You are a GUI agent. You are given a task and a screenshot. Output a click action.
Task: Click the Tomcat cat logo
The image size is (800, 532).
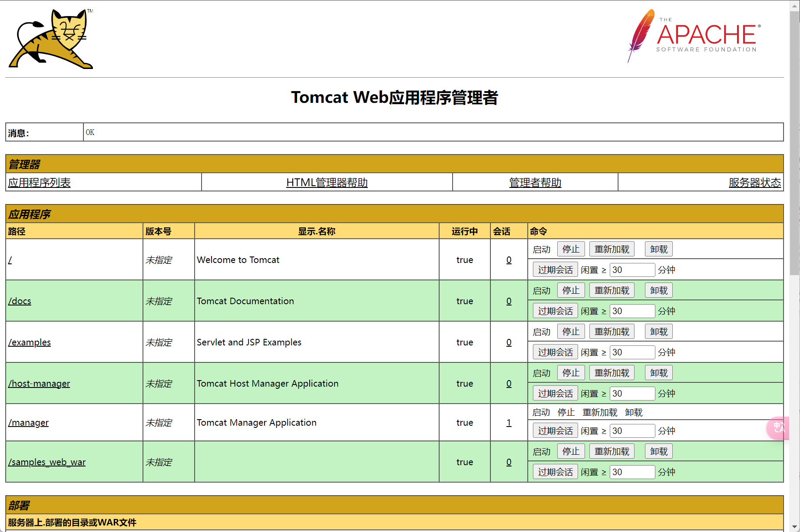click(51, 39)
